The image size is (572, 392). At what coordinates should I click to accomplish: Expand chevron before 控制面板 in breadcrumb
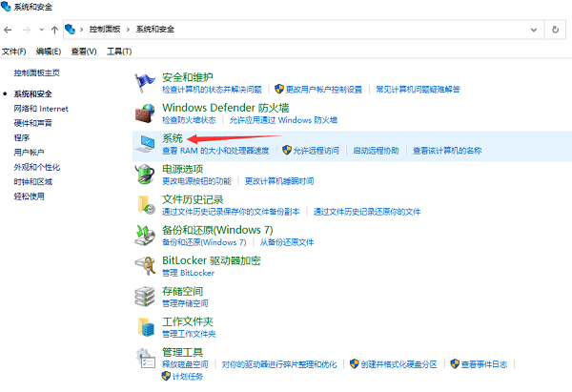pyautogui.click(x=81, y=30)
